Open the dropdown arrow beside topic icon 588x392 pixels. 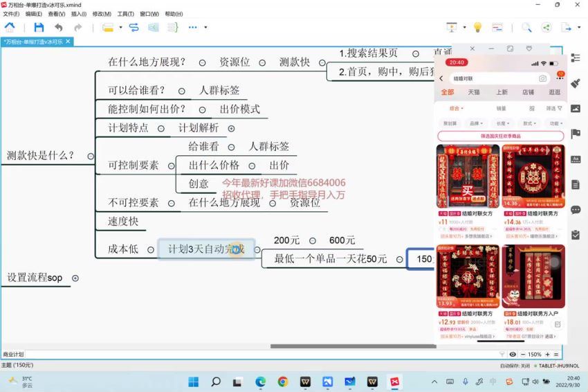(120, 27)
